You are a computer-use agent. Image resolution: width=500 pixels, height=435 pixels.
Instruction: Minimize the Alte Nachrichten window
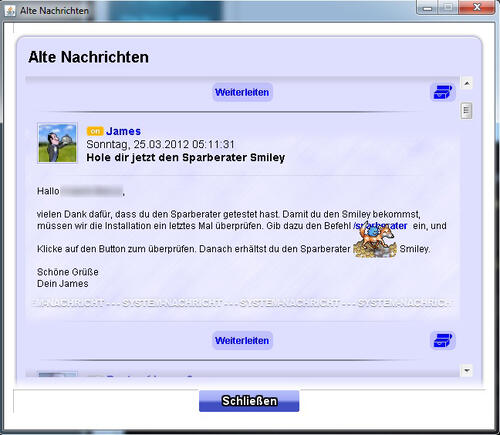(428, 8)
